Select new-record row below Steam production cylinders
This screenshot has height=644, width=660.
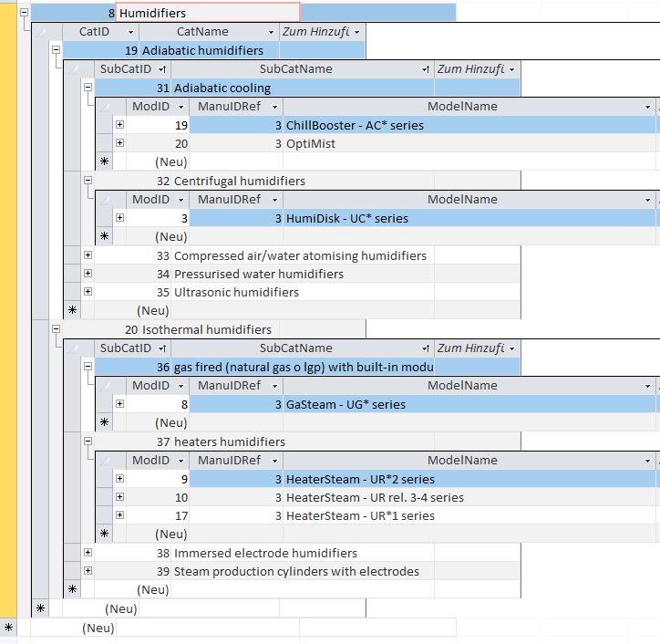(x=72, y=589)
